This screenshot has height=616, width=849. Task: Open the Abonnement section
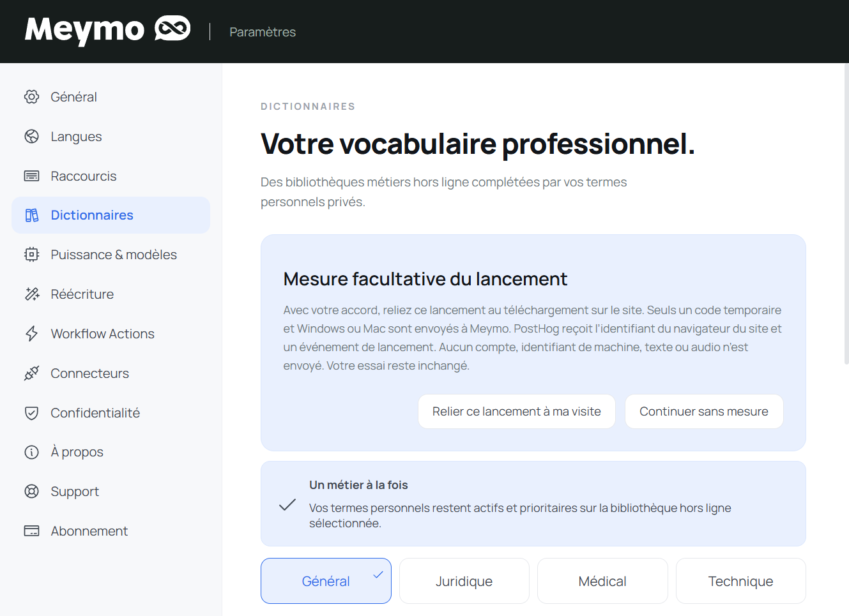point(111,531)
